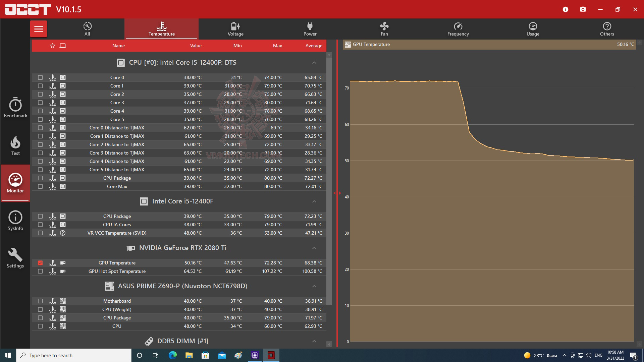The height and width of the screenshot is (362, 644).
Task: Sort by the Average column header
Action: (314, 46)
